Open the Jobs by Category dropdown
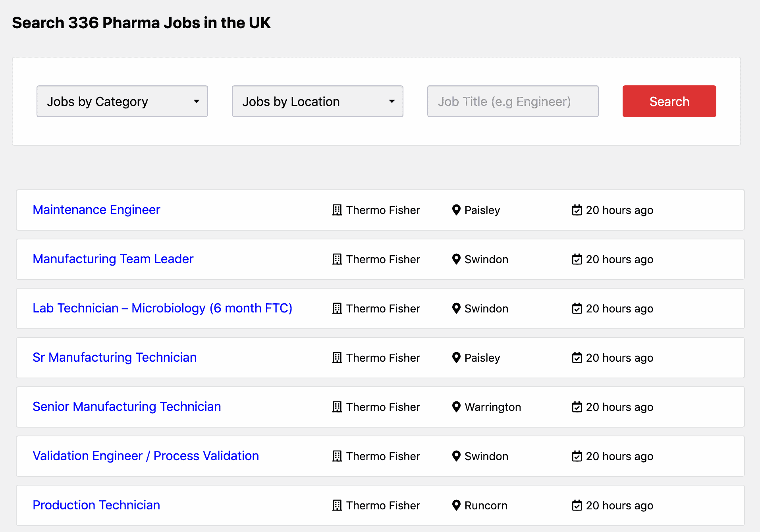This screenshot has height=532, width=760. (x=122, y=101)
